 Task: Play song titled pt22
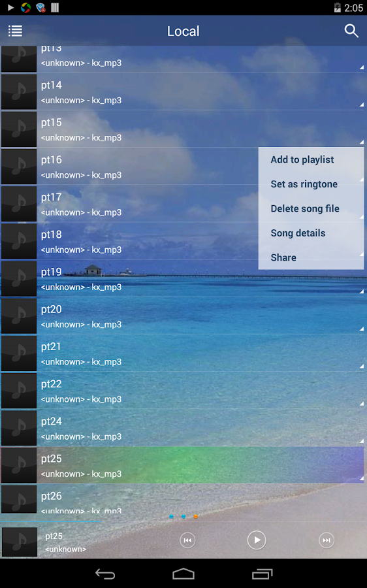[52, 384]
